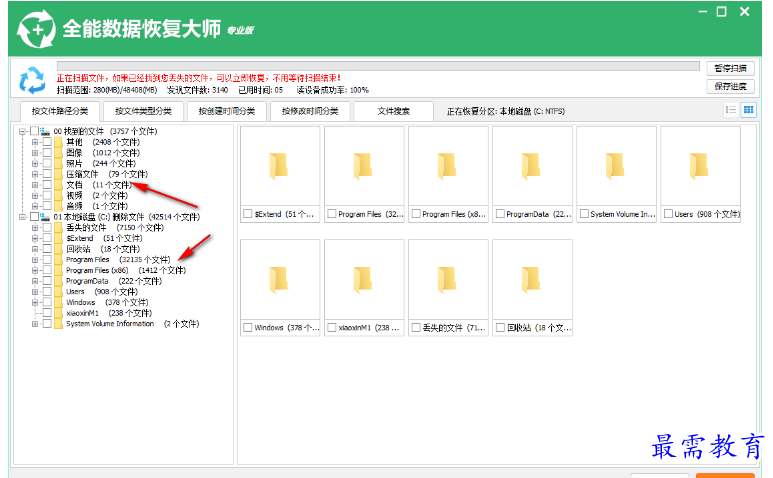Select 视频 (2 个文件) tree row text

pos(97,196)
